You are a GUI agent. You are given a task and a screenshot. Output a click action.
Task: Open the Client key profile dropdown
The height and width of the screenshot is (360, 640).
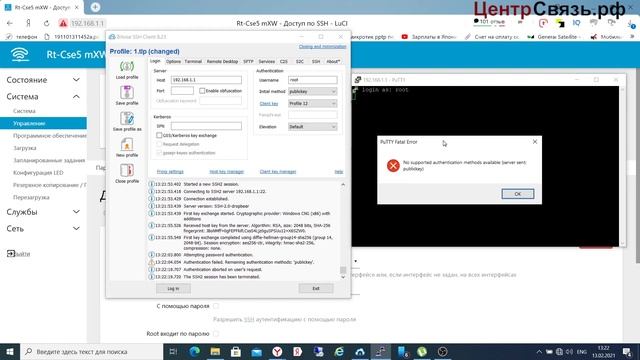point(313,103)
